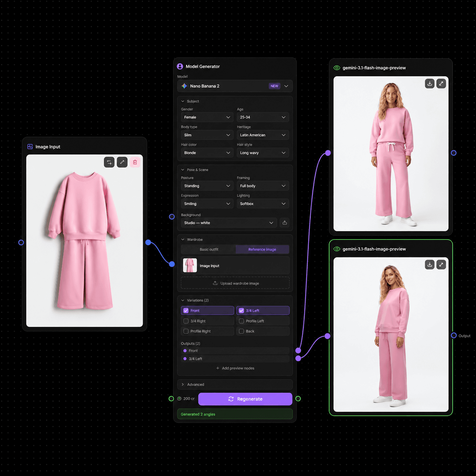476x476 pixels.
Task: Click the 'Outputs (2)' label
Action: coord(191,344)
